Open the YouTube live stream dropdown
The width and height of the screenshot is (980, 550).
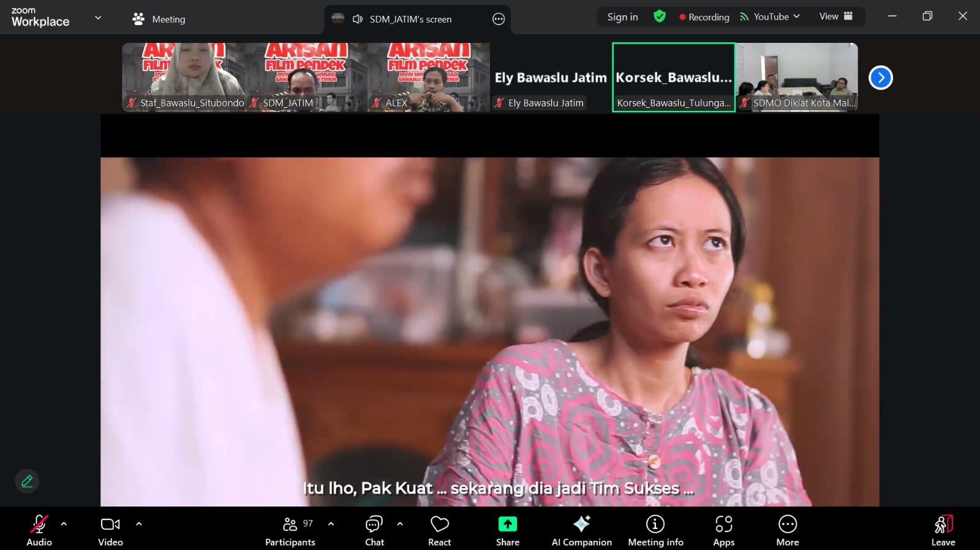771,17
